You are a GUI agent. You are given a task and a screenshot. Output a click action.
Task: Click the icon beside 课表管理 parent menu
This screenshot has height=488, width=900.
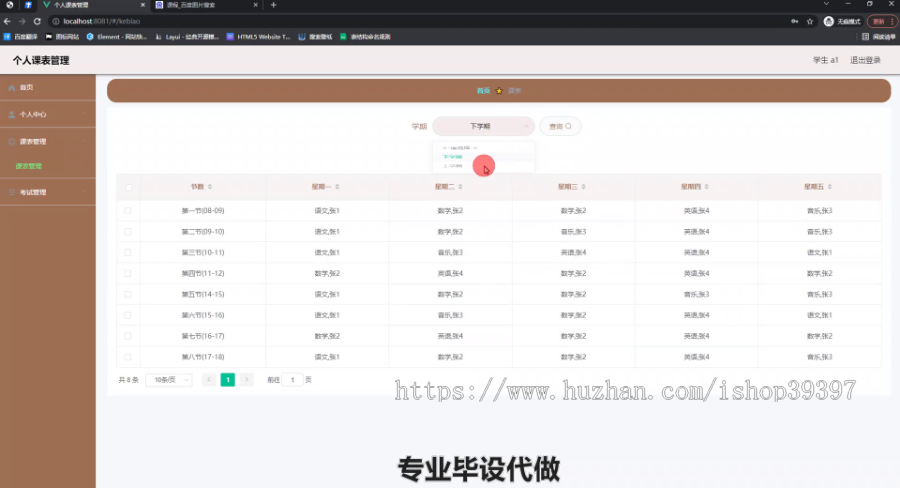coord(11,142)
